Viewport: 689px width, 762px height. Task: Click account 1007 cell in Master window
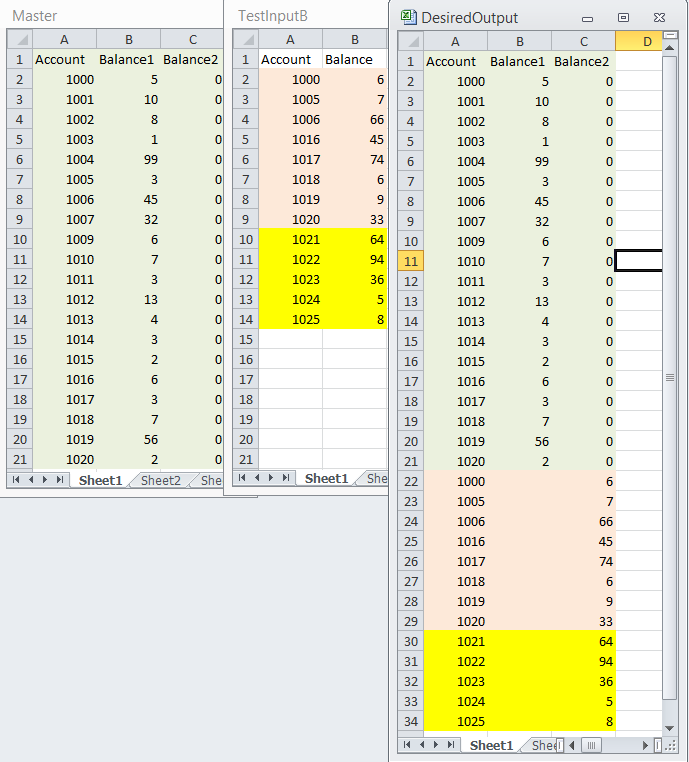coord(64,219)
